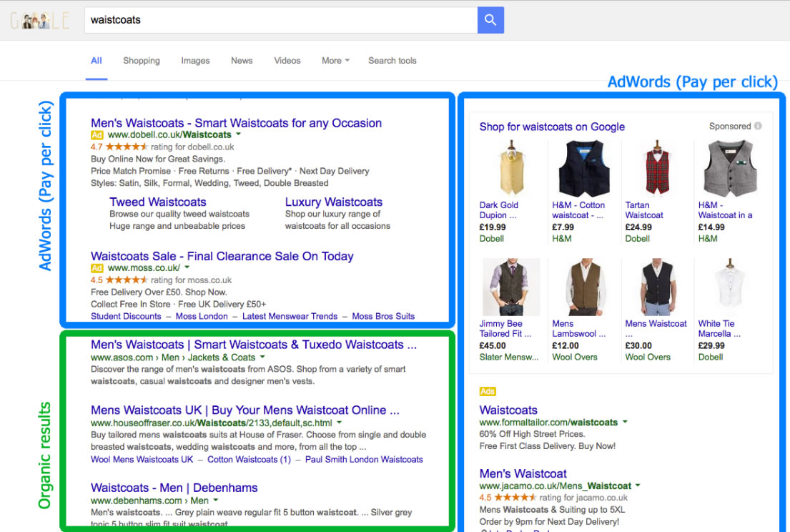Viewport: 790px width, 532px height.
Task: Click the £7.99 price text
Action: [563, 227]
